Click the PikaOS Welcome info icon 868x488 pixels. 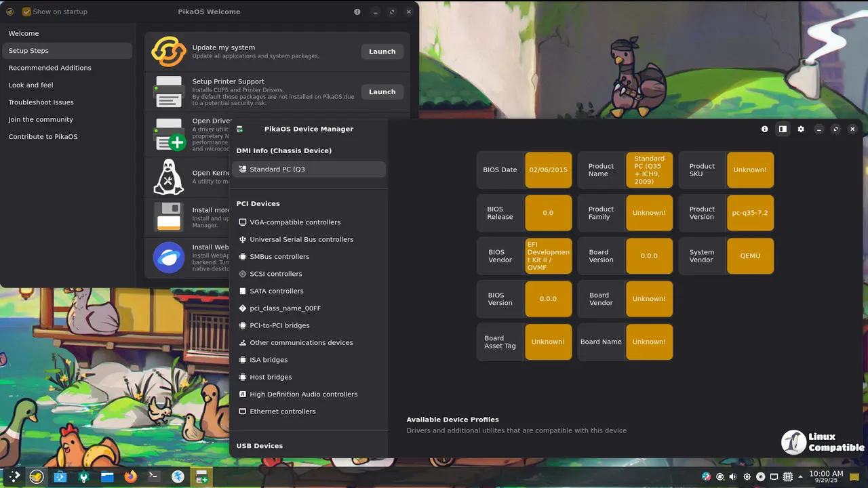coord(357,12)
